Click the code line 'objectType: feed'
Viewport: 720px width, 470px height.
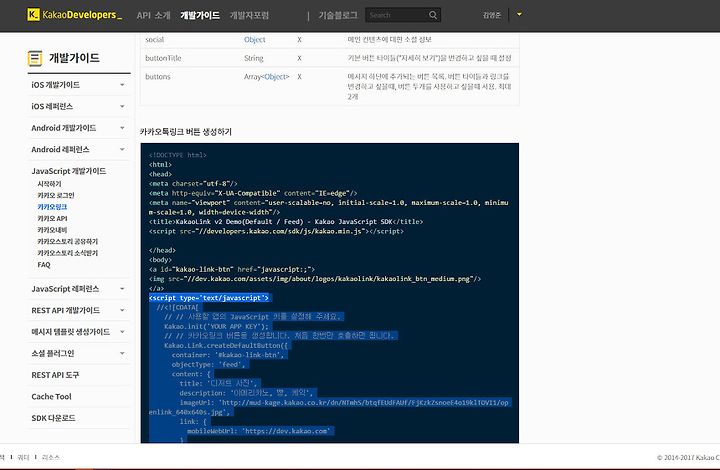pos(209,364)
